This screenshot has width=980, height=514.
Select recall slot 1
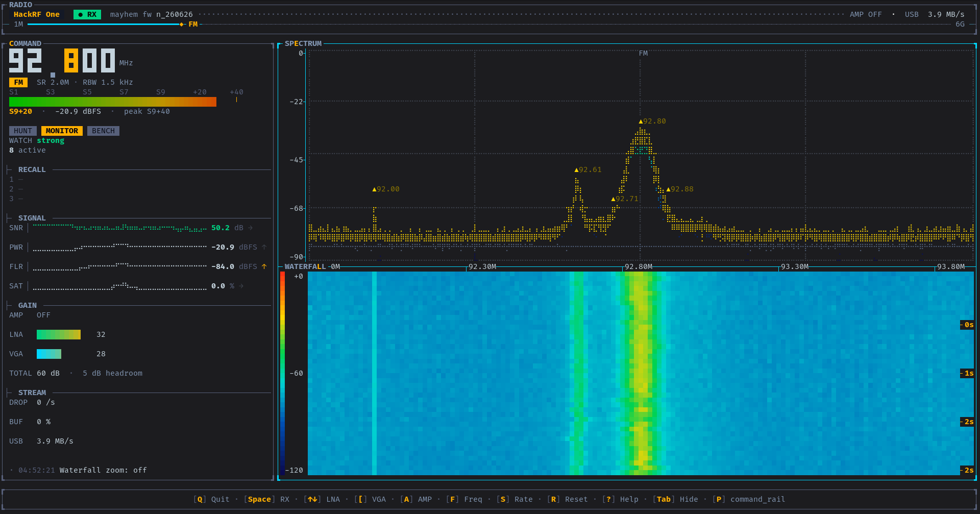[16, 179]
